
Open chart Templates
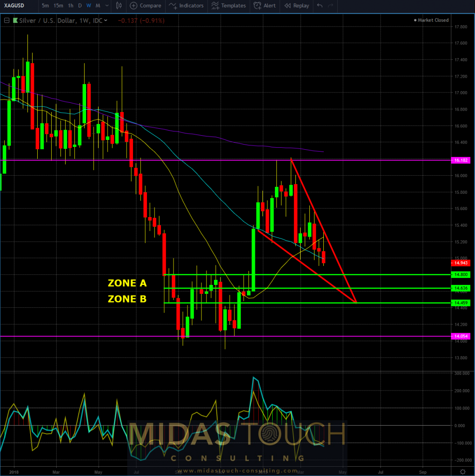click(228, 6)
